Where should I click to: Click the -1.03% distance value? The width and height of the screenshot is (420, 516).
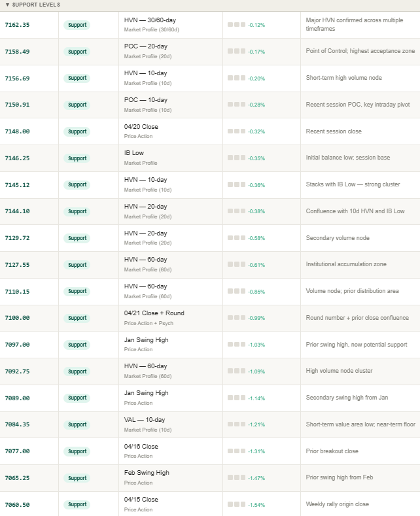point(256,345)
